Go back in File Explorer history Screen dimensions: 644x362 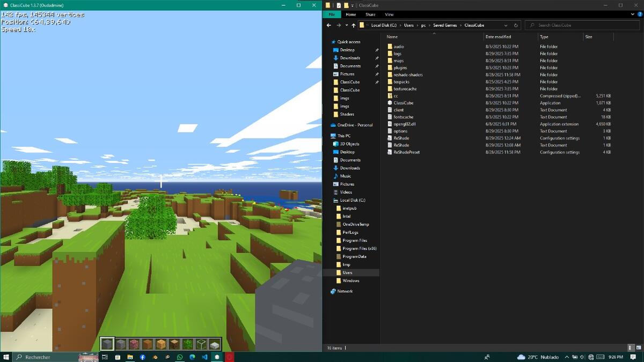pos(329,25)
